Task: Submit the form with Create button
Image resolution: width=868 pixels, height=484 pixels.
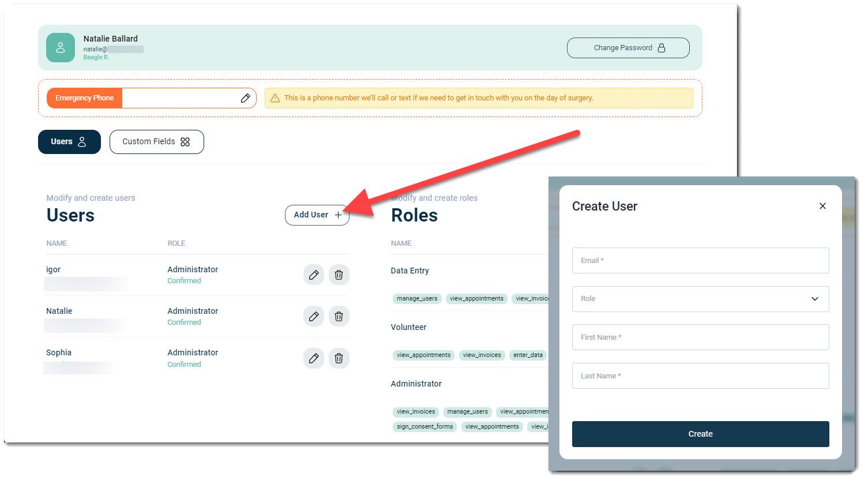Action: 700,434
